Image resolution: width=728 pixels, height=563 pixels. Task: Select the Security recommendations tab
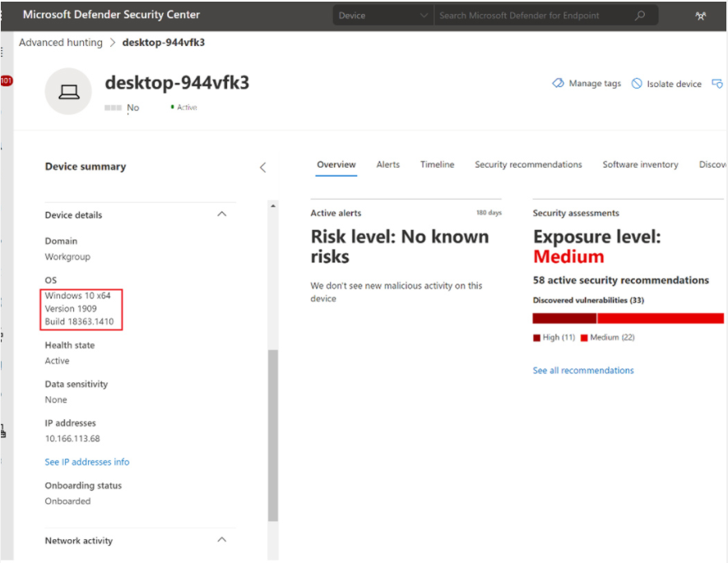pos(528,164)
